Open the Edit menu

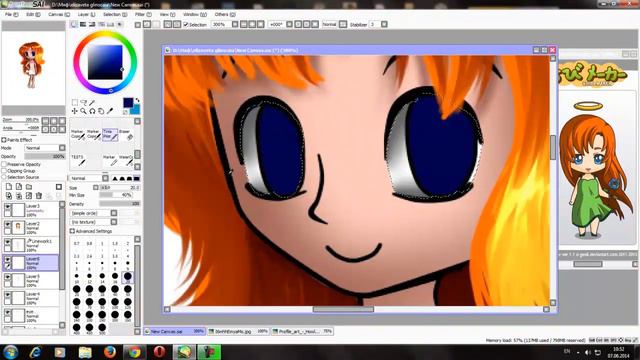coord(33,14)
